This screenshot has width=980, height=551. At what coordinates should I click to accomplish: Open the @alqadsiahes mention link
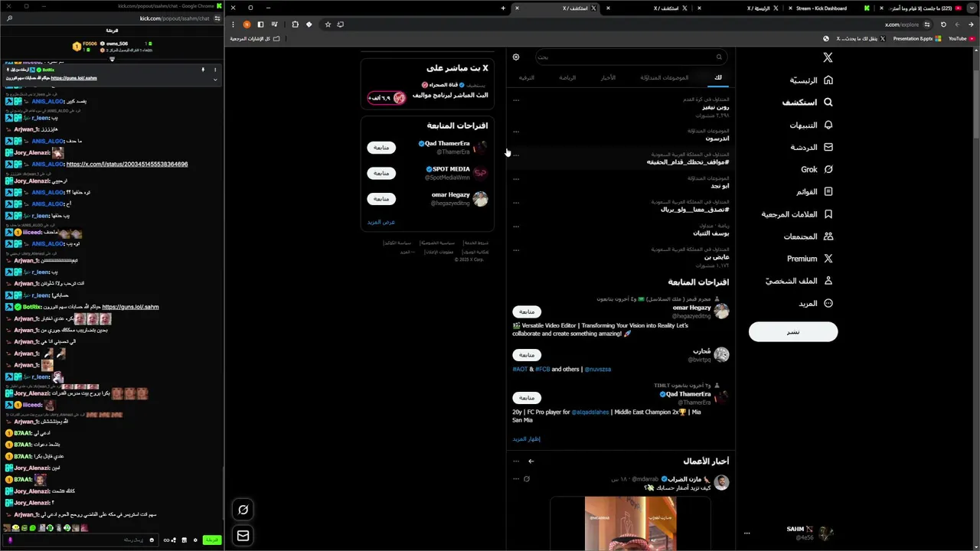[x=590, y=412]
